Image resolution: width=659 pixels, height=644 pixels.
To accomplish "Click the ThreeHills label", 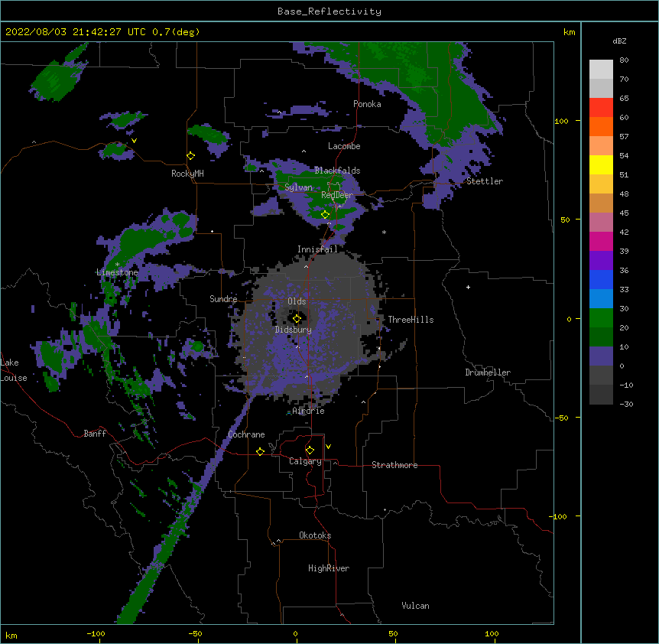I will tap(411, 320).
